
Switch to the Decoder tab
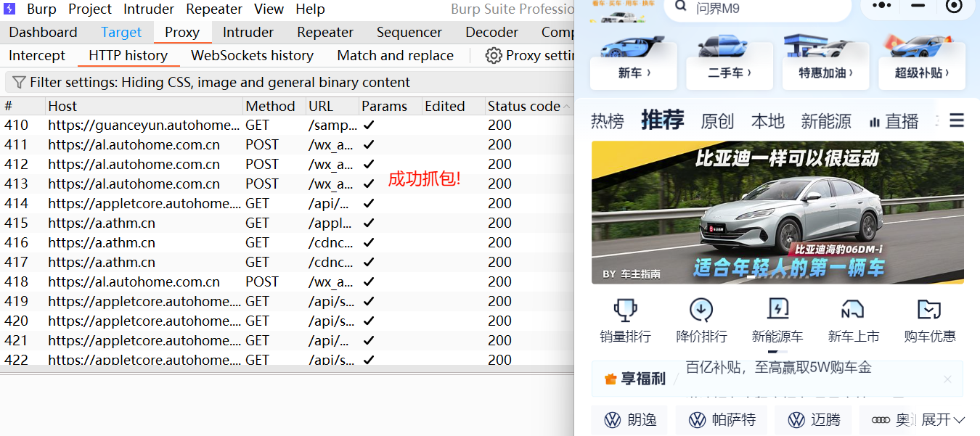492,33
